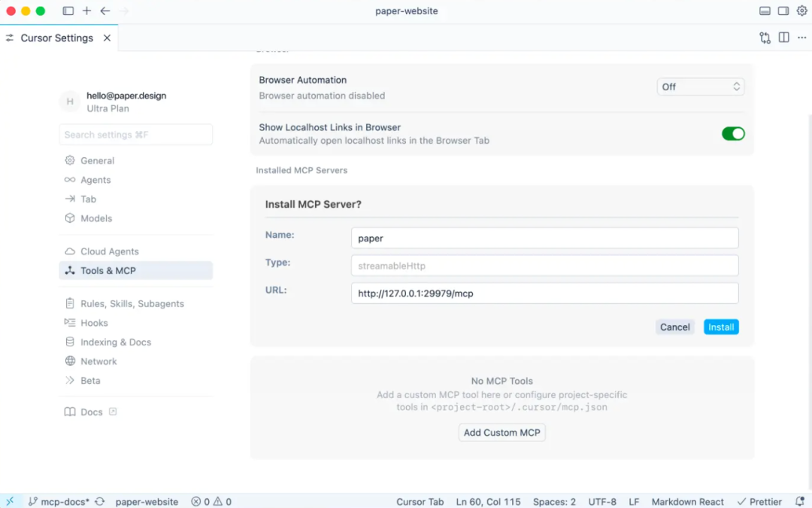Screen dimensions: 812x508
Task: Click the split editor icon
Action: pyautogui.click(x=783, y=38)
